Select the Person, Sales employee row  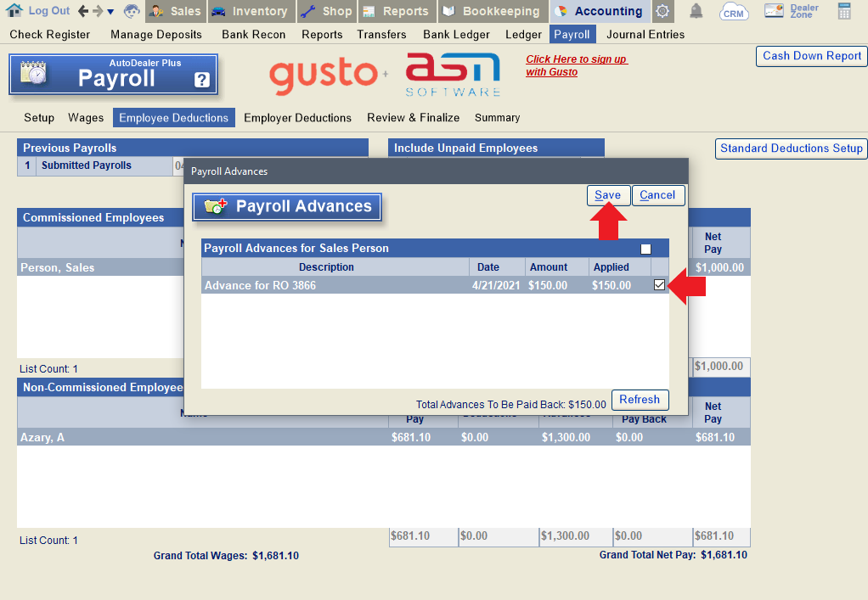100,267
